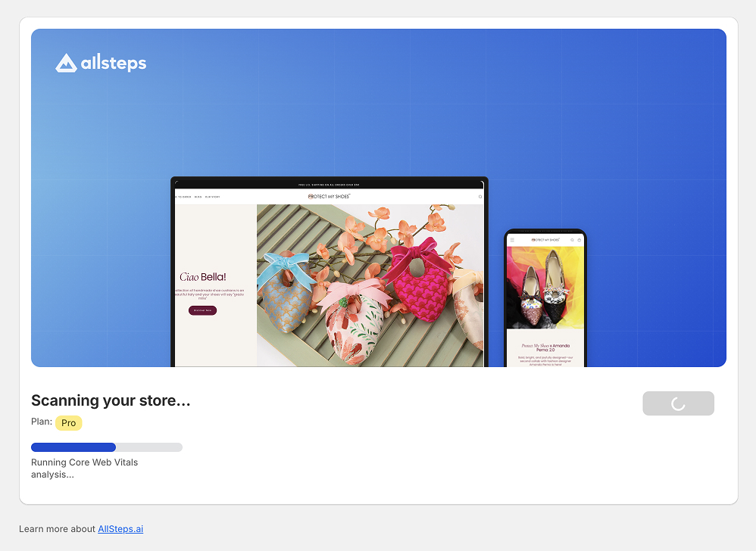Click the Protect My Shoes mobile logo
This screenshot has width=756, height=551.
pyautogui.click(x=545, y=240)
